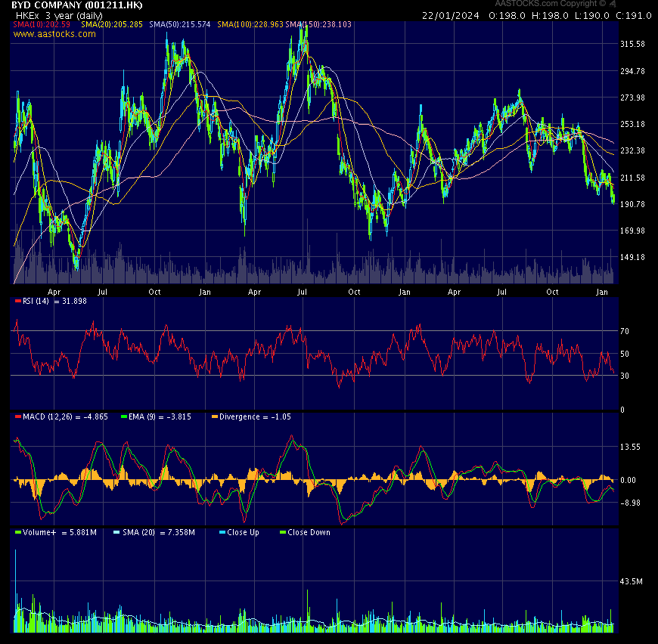Click the RSI value 31.898
Image resolution: width=658 pixels, height=644 pixels.
(74, 301)
